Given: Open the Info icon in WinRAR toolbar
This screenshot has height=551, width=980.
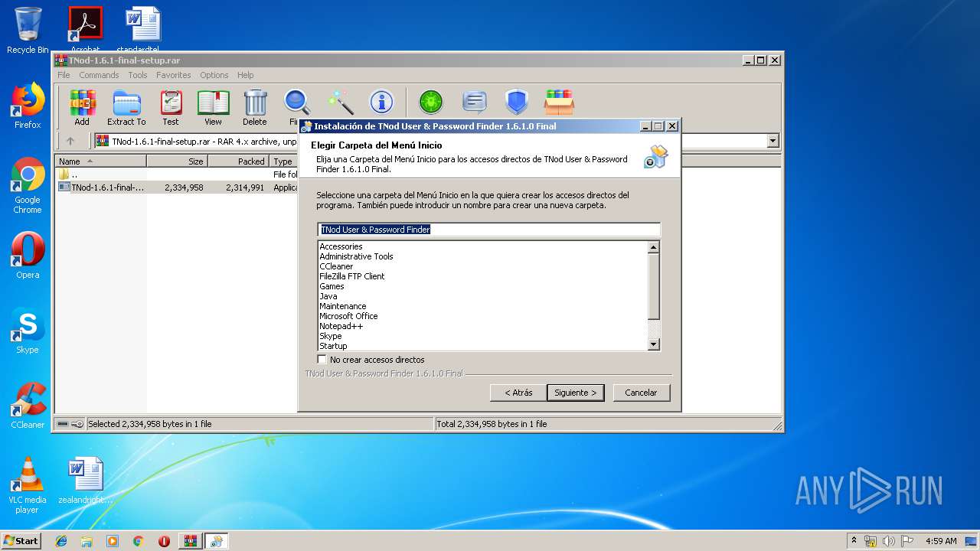Looking at the screenshot, I should [x=381, y=103].
